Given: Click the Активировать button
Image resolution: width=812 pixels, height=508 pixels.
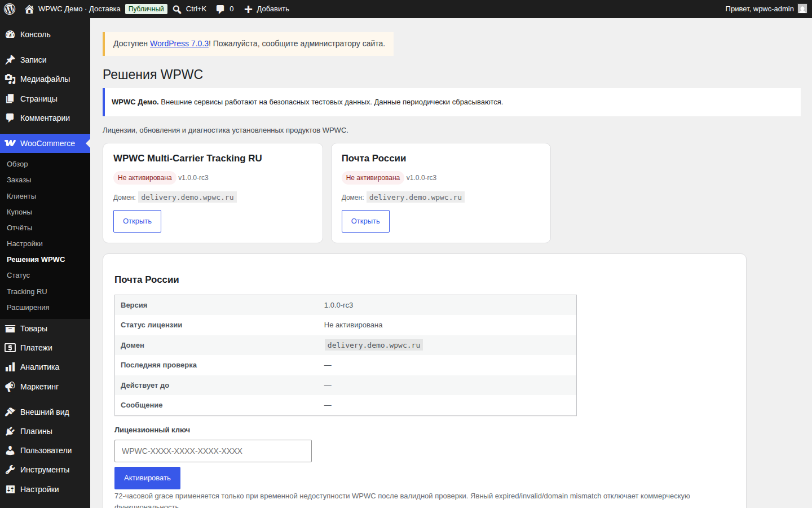Looking at the screenshot, I should (x=147, y=478).
